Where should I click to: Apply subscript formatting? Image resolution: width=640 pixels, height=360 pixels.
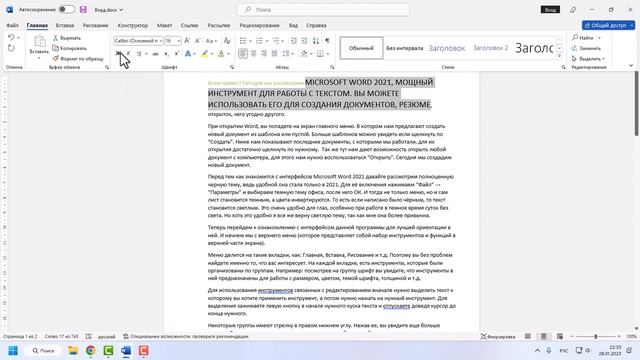pos(166,53)
